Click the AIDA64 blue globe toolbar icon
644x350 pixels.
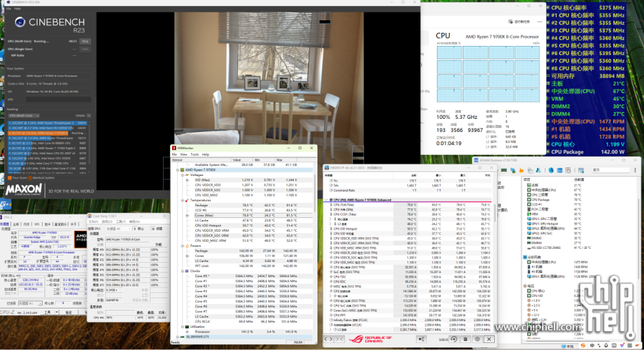[551, 170]
